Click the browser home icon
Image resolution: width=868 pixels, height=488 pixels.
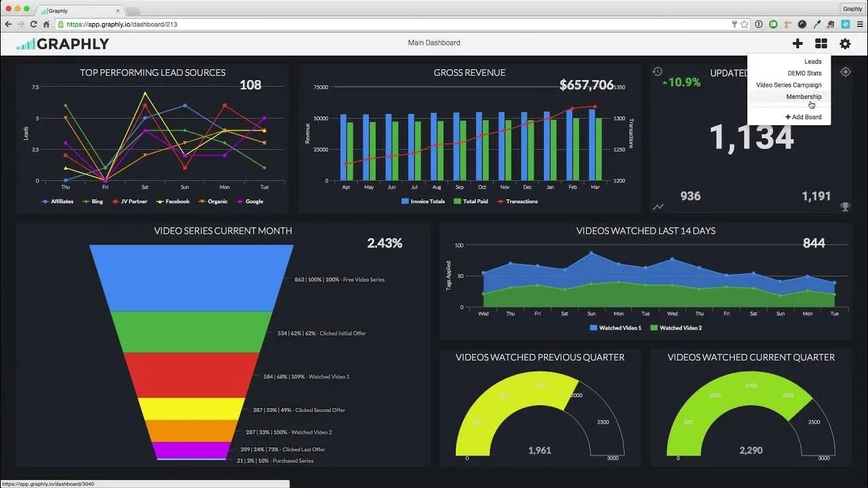pyautogui.click(x=46, y=24)
